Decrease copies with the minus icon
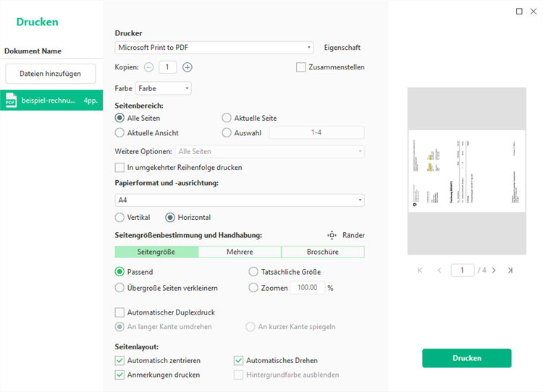This screenshot has height=392, width=543. tap(148, 67)
